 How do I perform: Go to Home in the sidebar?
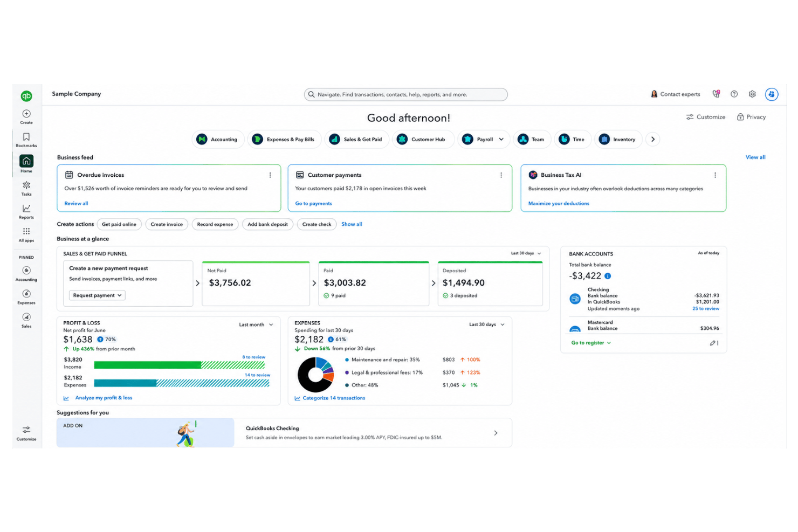click(26, 164)
